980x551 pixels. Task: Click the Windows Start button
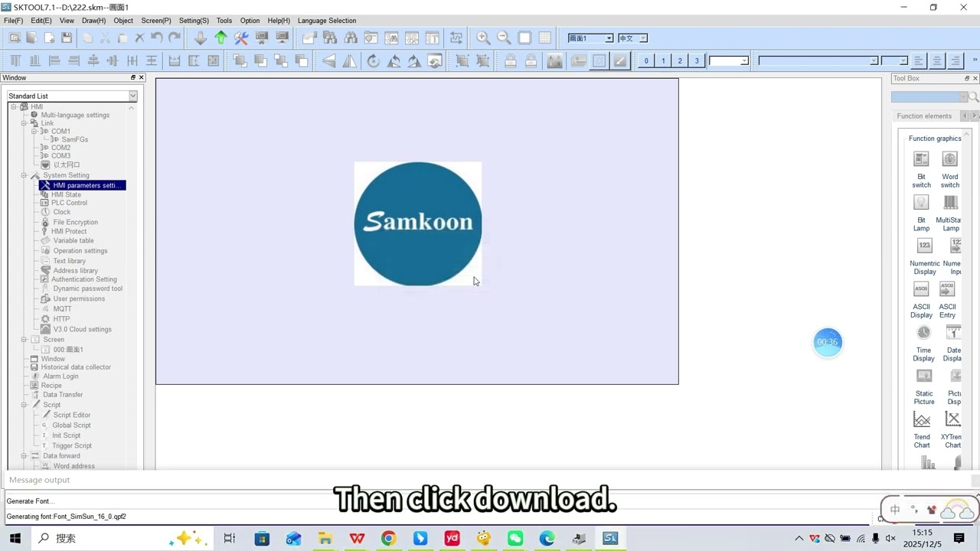(x=15, y=539)
